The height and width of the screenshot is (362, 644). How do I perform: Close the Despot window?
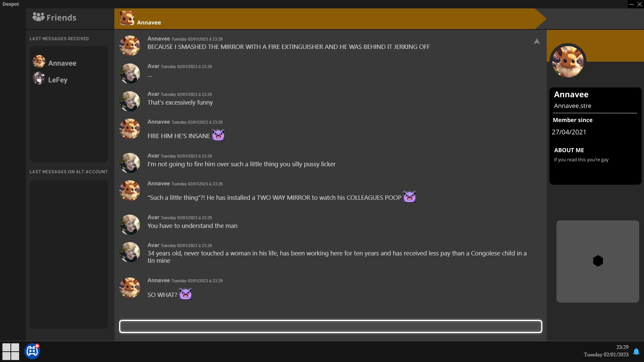(640, 4)
